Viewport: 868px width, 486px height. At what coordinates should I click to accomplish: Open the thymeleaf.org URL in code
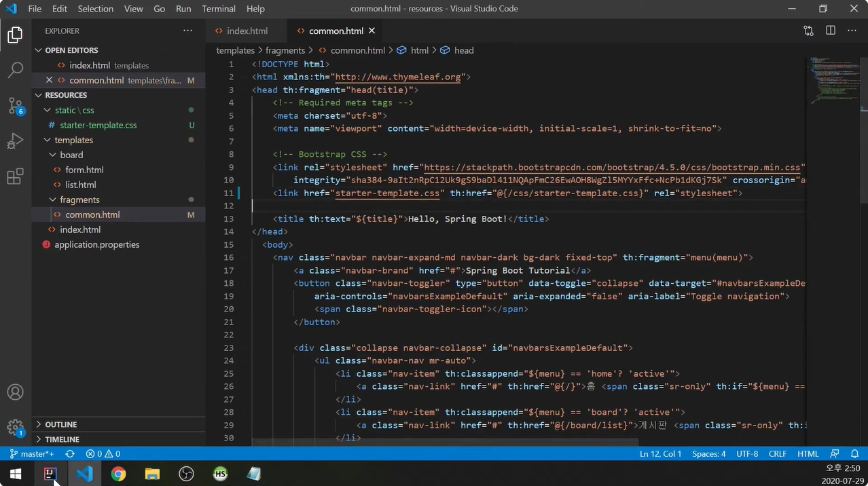398,77
